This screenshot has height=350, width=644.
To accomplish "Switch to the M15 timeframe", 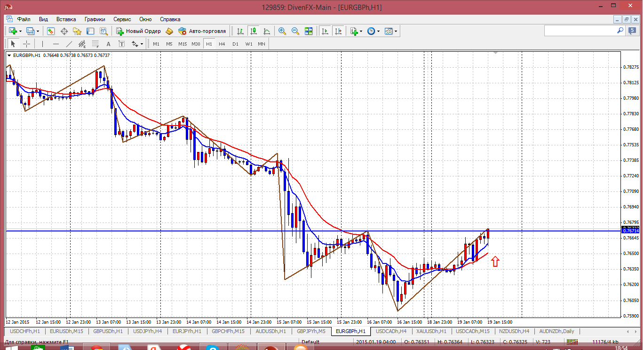I will tap(183, 44).
